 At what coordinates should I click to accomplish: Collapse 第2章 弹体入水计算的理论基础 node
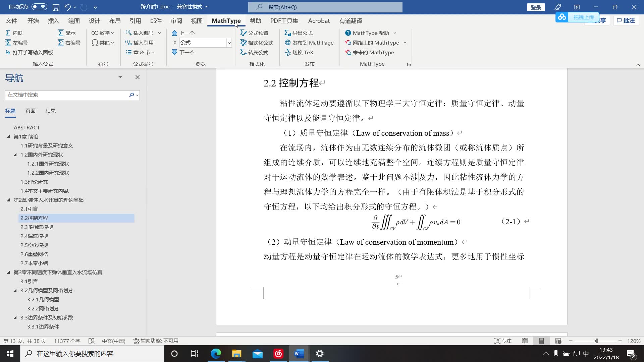[8, 200]
